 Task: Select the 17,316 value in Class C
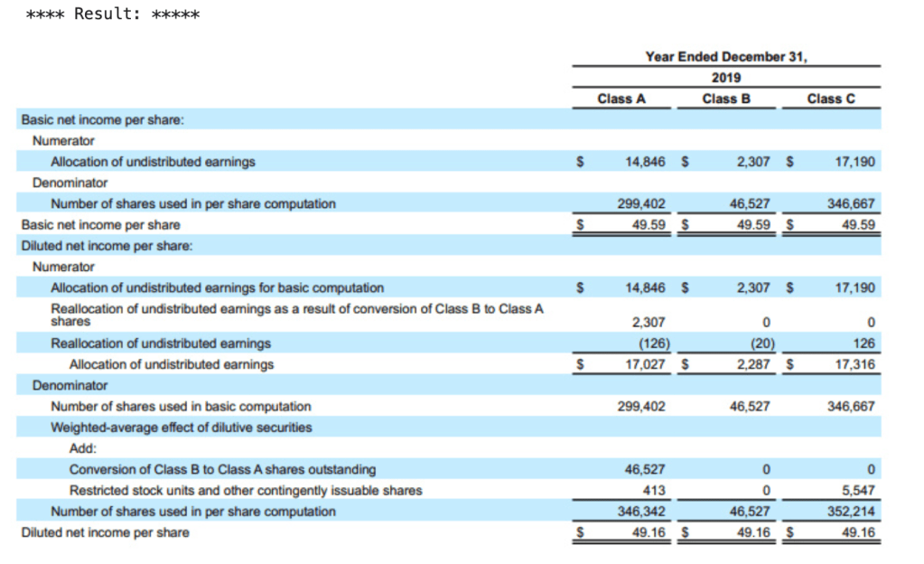point(856,364)
